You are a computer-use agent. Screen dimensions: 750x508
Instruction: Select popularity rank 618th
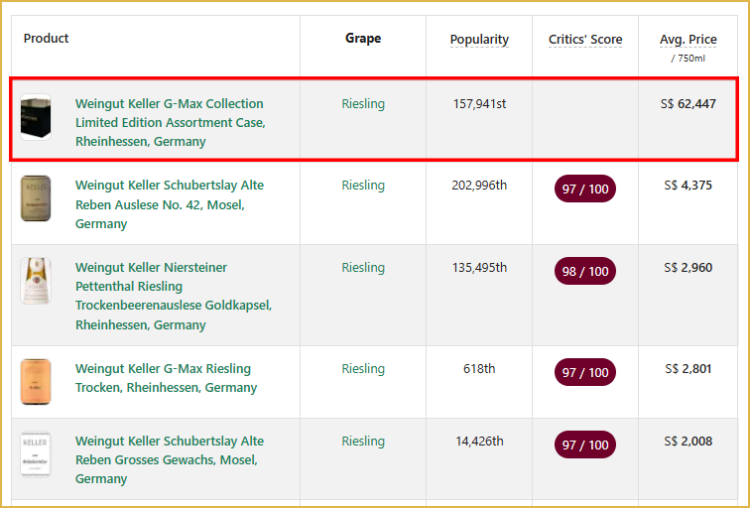point(479,369)
